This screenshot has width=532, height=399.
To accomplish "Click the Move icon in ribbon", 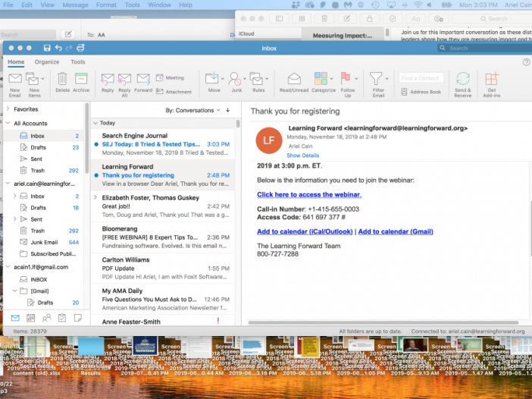I will pyautogui.click(x=212, y=78).
